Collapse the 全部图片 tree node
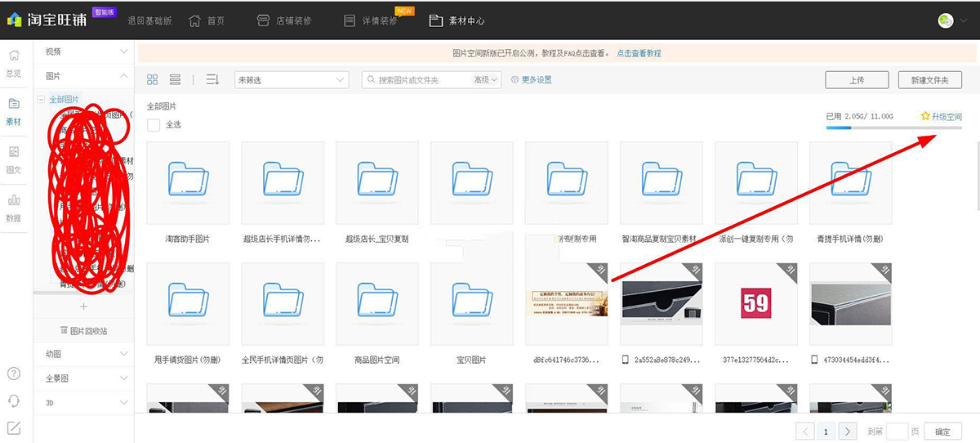The image size is (980, 443). click(41, 99)
